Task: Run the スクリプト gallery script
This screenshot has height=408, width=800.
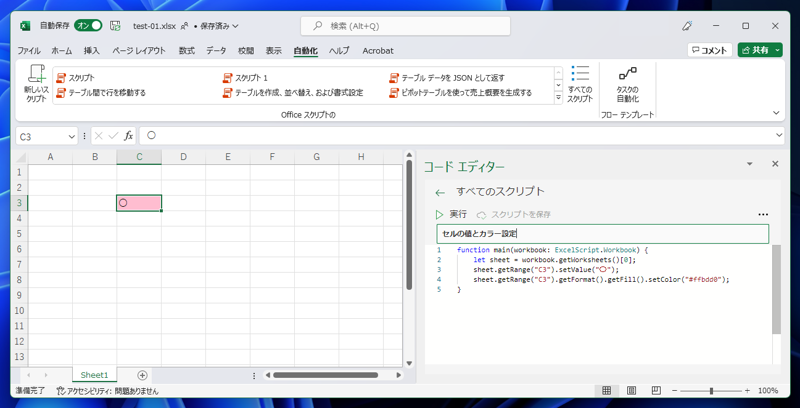Action: pos(76,78)
